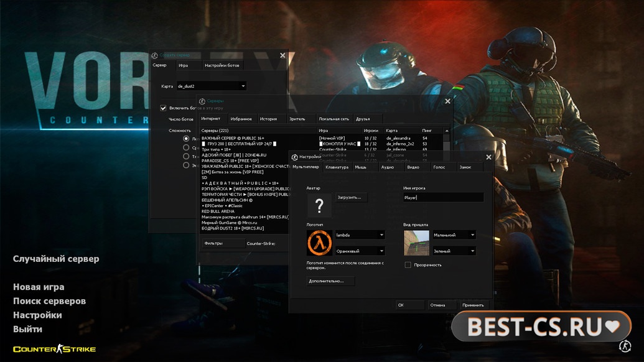Screen dimensions: 644x362
Task: Enable the Прозрачность checkbox
Action: [x=408, y=265]
